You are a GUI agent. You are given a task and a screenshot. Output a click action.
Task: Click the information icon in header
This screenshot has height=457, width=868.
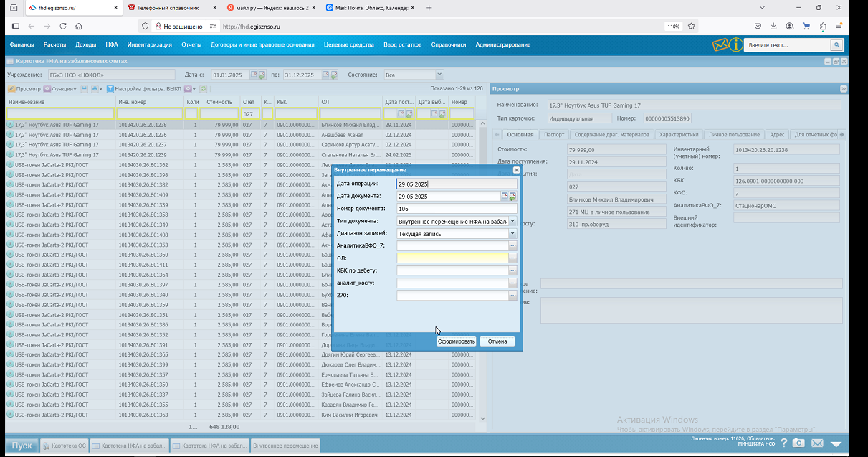click(x=735, y=44)
